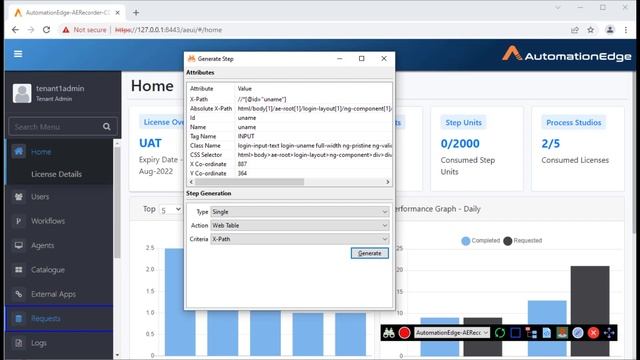
Task: Reload the page with browser refresh icon
Action: coord(47,30)
